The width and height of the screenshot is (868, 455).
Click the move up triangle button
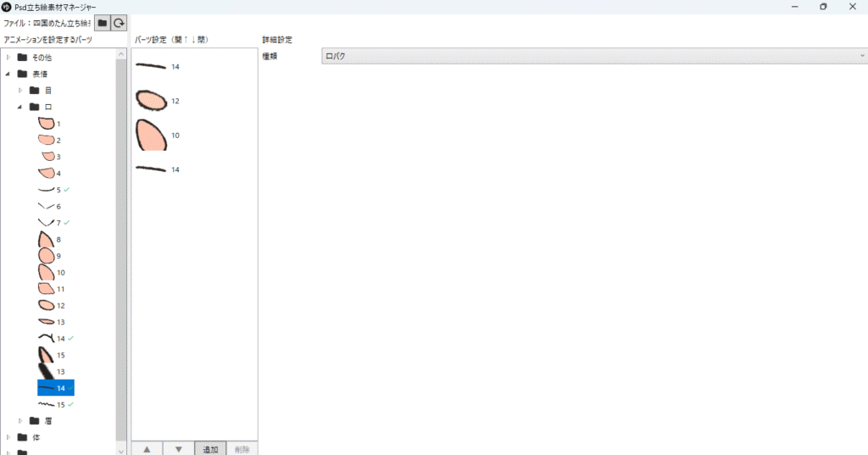point(147,449)
